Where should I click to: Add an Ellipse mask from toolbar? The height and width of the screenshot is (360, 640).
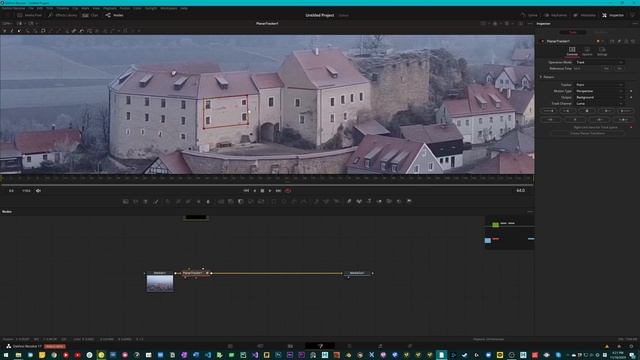pyautogui.click(x=284, y=201)
